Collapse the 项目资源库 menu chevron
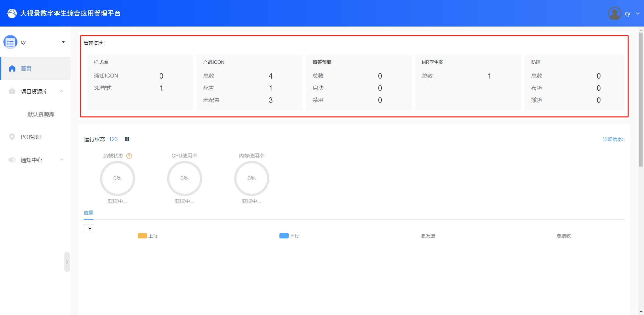This screenshot has height=315, width=644. point(62,91)
